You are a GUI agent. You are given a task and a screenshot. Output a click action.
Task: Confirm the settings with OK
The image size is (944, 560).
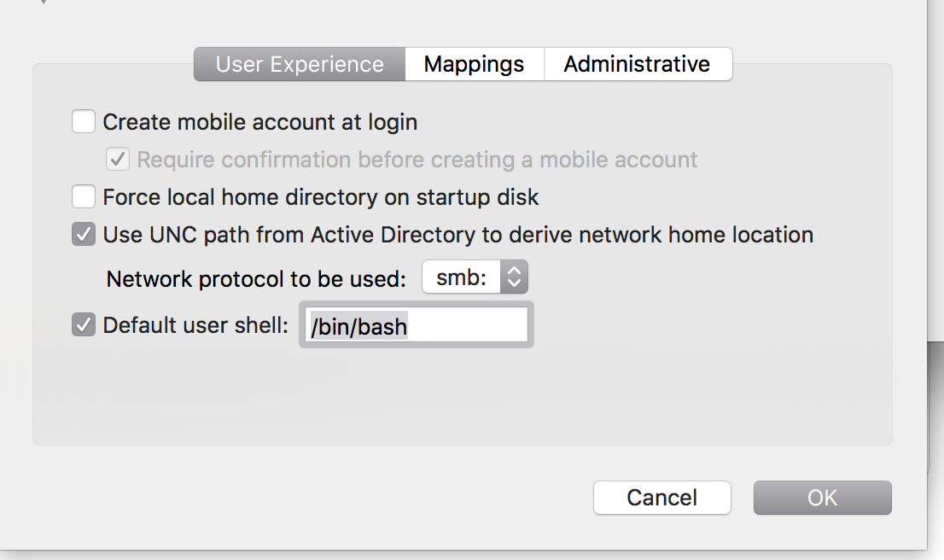point(821,498)
